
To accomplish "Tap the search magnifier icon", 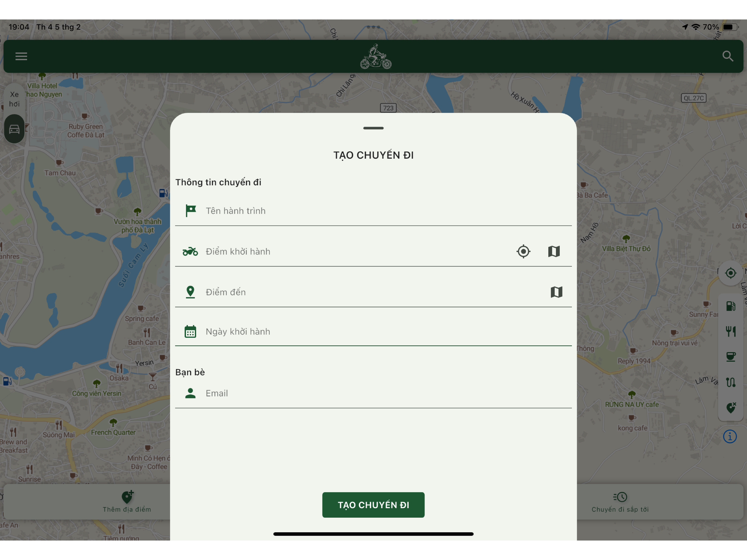I will [727, 56].
